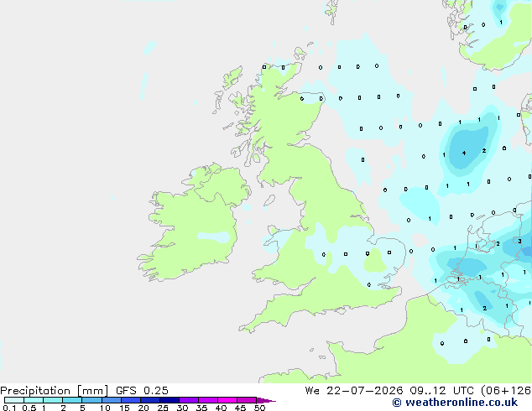Click the 25–30 mm navy legend swatch
This screenshot has width=532, height=411.
click(170, 400)
